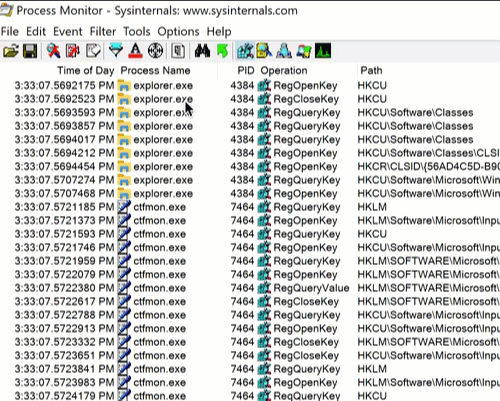Viewport: 500px width, 401px height.
Task: Click the registry icon in row 3:33:07.5723332 PM
Action: click(x=264, y=342)
